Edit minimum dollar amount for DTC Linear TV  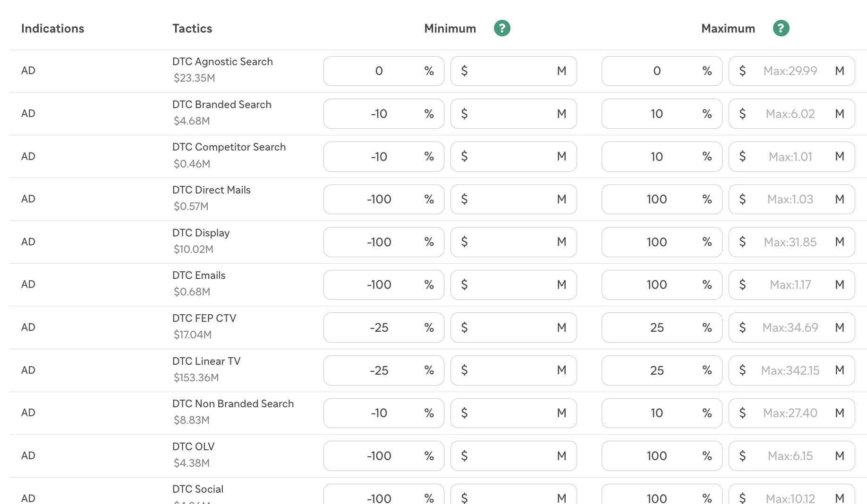tap(513, 370)
